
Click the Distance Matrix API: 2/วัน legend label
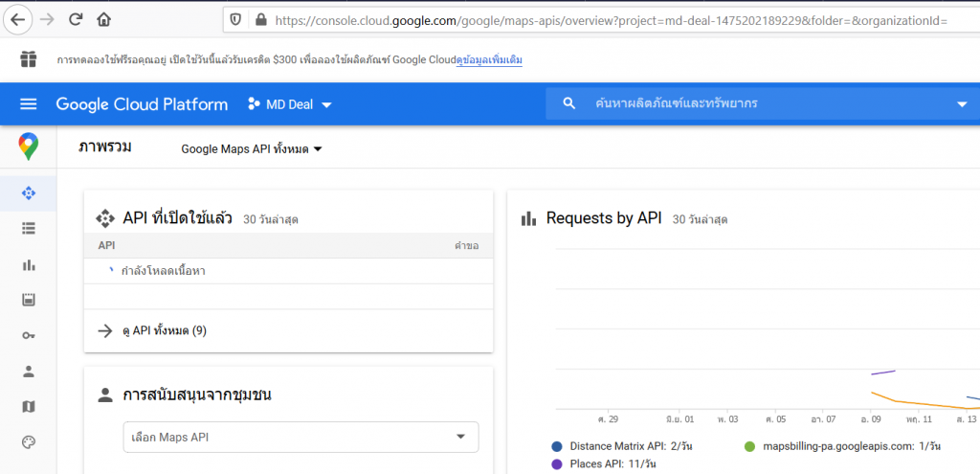[632, 446]
